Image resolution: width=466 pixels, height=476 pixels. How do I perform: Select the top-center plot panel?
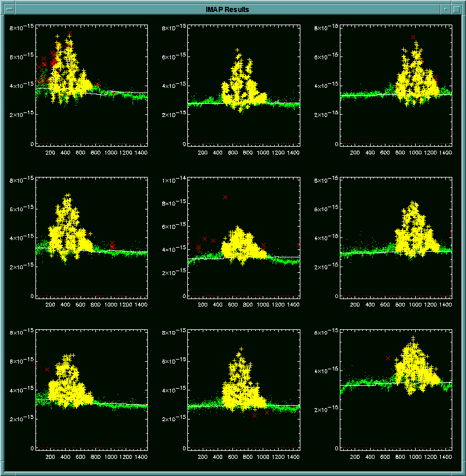click(x=243, y=86)
